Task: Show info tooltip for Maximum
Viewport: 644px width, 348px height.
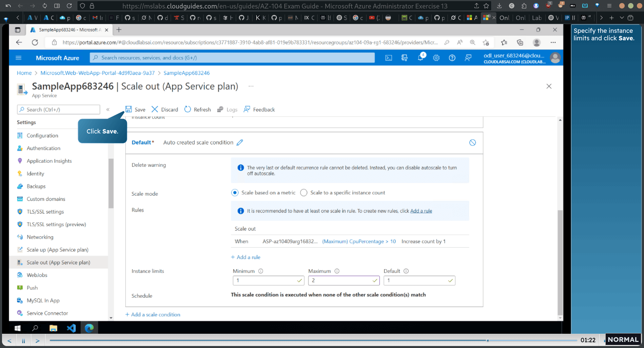Action: point(337,271)
